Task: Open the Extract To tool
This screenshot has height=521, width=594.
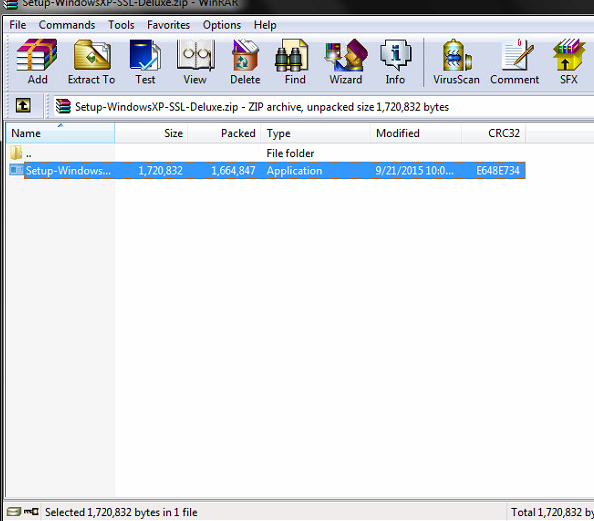Action: 91,62
